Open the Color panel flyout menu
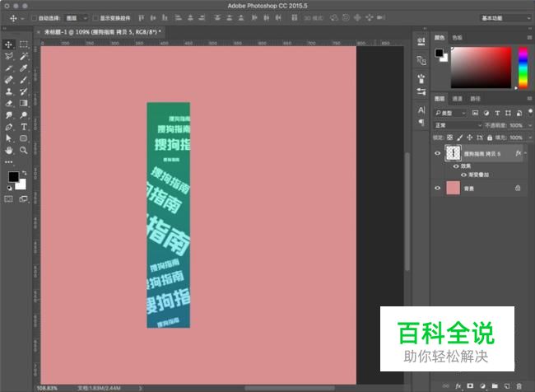 point(529,38)
